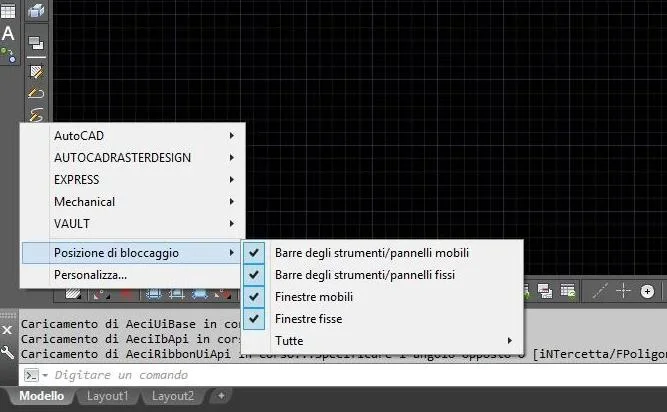Select Posizione di bloccaggio menu item
Image resolution: width=667 pixels, height=412 pixels.
131,253
